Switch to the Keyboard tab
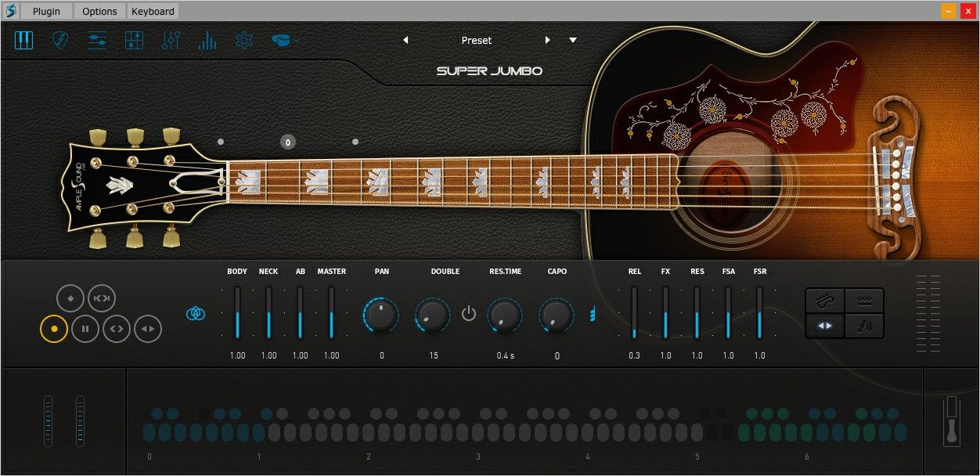Image resolution: width=980 pixels, height=476 pixels. click(153, 11)
